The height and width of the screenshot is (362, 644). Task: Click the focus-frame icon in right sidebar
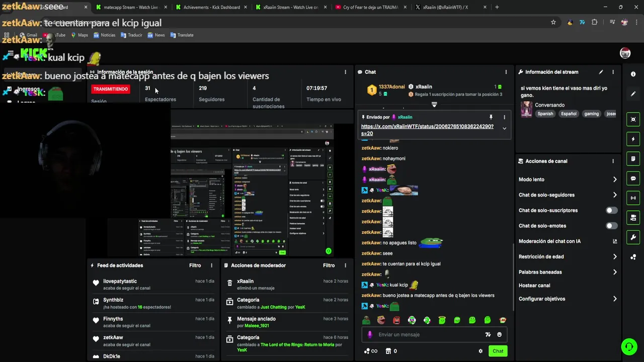[633, 119]
